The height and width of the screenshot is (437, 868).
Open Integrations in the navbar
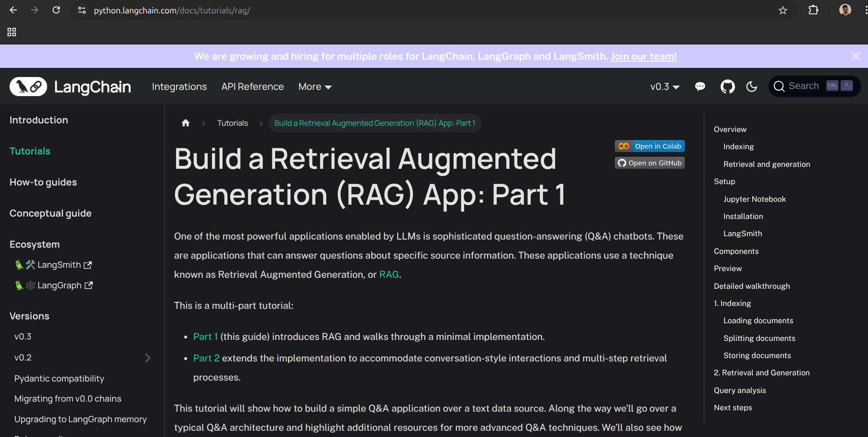179,87
